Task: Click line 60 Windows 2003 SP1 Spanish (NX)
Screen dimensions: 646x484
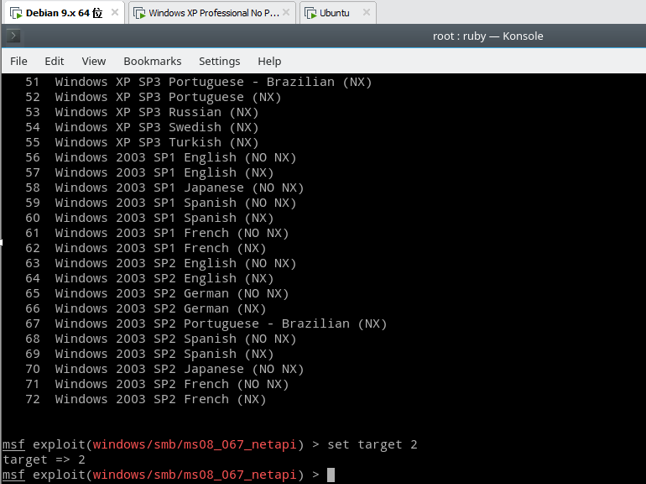Action: 150,218
